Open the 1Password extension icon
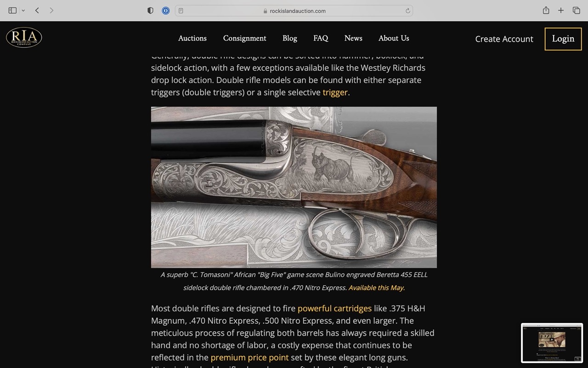Viewport: 588px width, 368px height. click(166, 11)
